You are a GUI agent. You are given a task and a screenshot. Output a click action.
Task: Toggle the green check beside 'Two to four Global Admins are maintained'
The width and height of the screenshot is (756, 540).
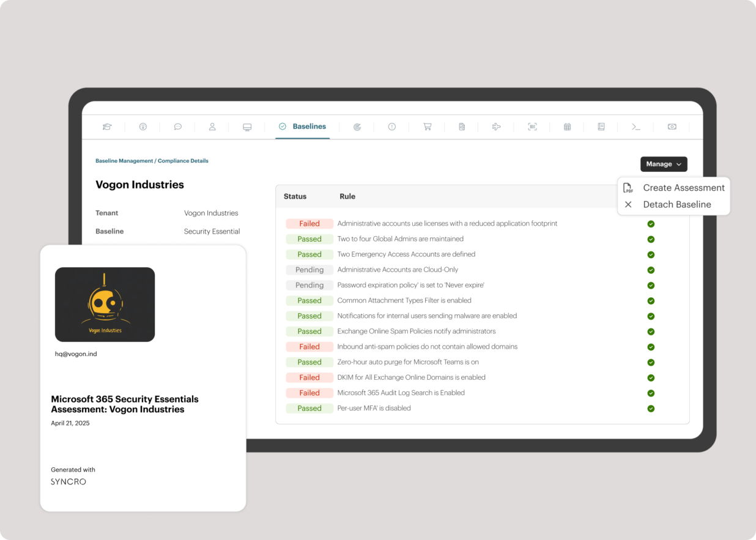pyautogui.click(x=651, y=239)
